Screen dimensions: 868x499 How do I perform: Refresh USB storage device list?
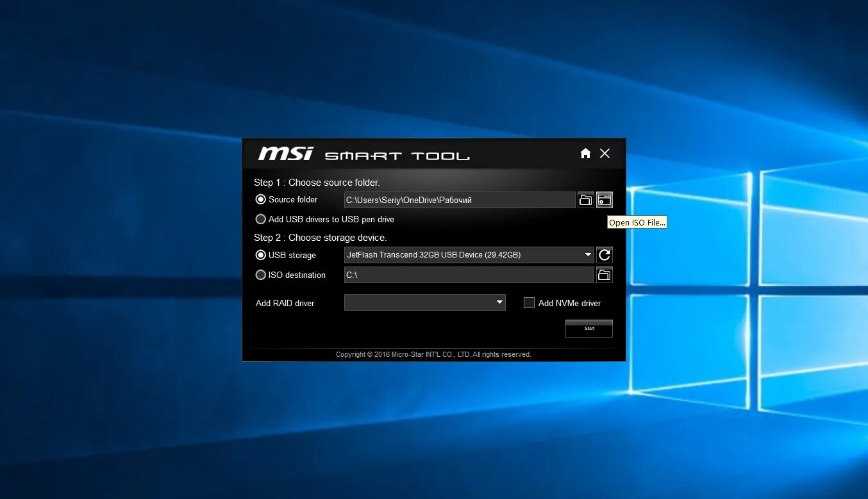[605, 255]
